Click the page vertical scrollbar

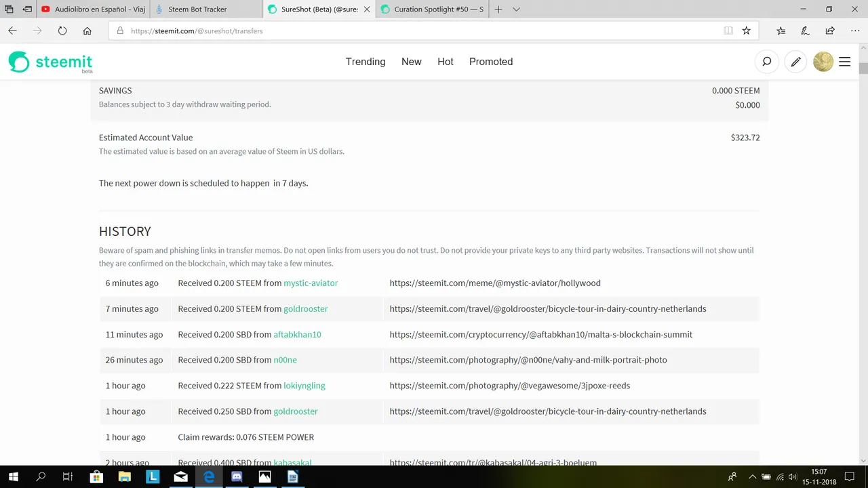863,254
